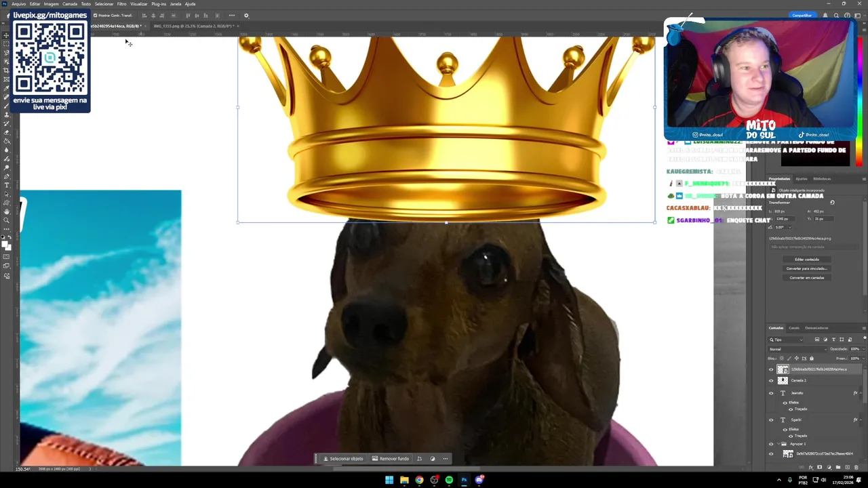The width and height of the screenshot is (868, 488).
Task: Lock image pixels brush icon
Action: 789,358
